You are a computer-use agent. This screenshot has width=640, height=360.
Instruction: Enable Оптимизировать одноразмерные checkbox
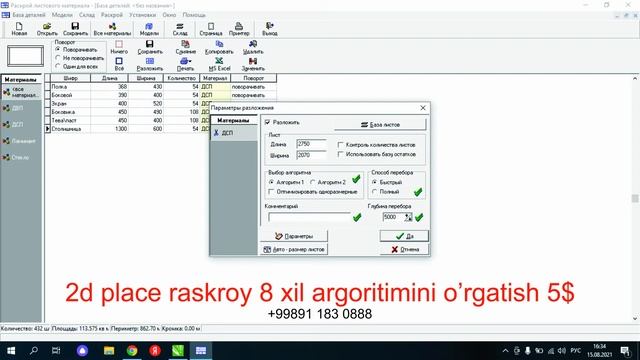271,191
